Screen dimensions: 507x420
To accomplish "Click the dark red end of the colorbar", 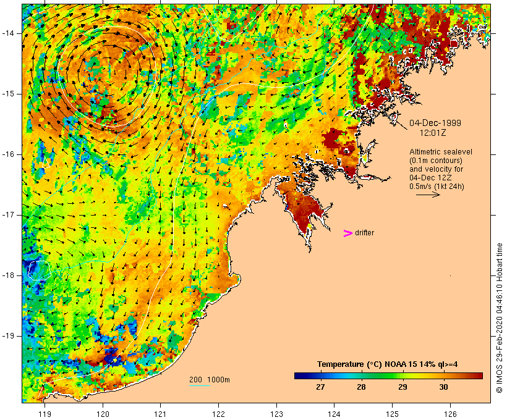I will point(478,376).
